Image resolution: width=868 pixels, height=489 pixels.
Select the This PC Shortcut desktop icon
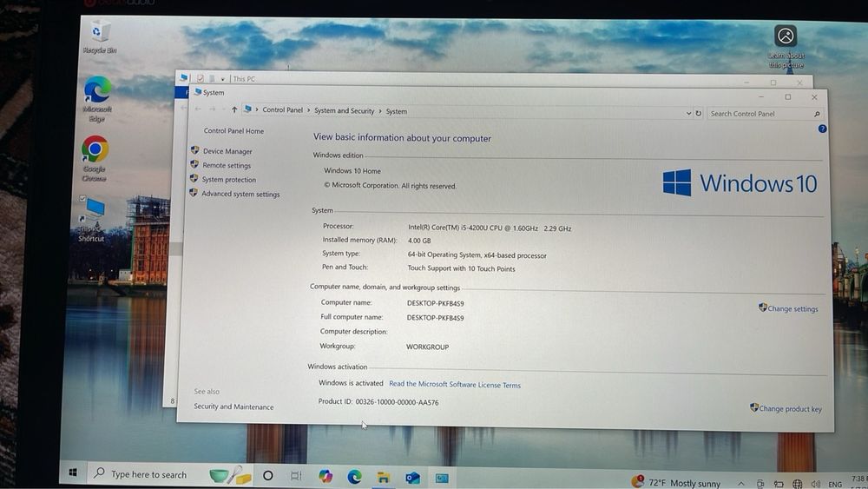pos(92,220)
